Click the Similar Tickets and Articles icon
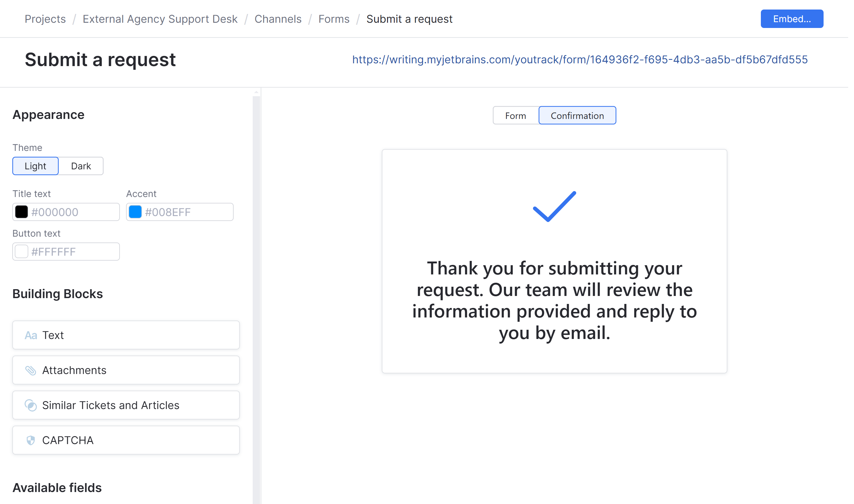The width and height of the screenshot is (854, 504). [31, 405]
